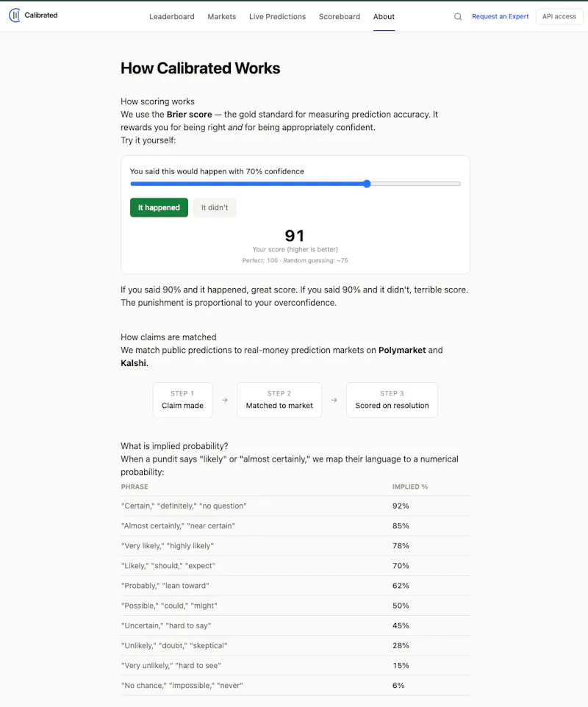Click the confidence slider handle

click(367, 184)
